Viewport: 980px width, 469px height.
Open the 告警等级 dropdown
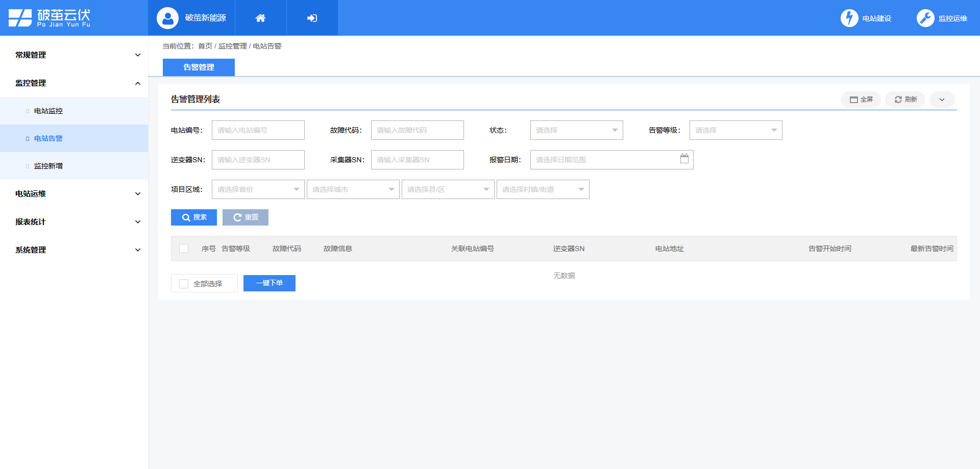(x=736, y=130)
